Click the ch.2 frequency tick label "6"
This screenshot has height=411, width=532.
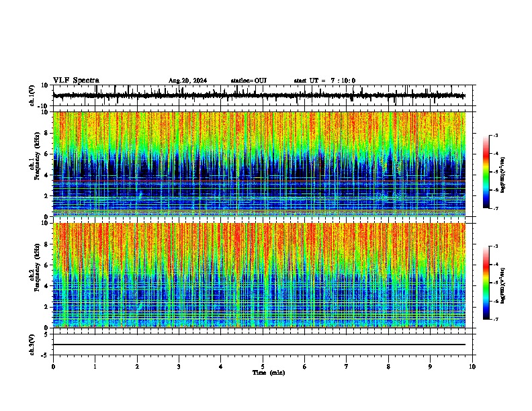click(x=47, y=265)
